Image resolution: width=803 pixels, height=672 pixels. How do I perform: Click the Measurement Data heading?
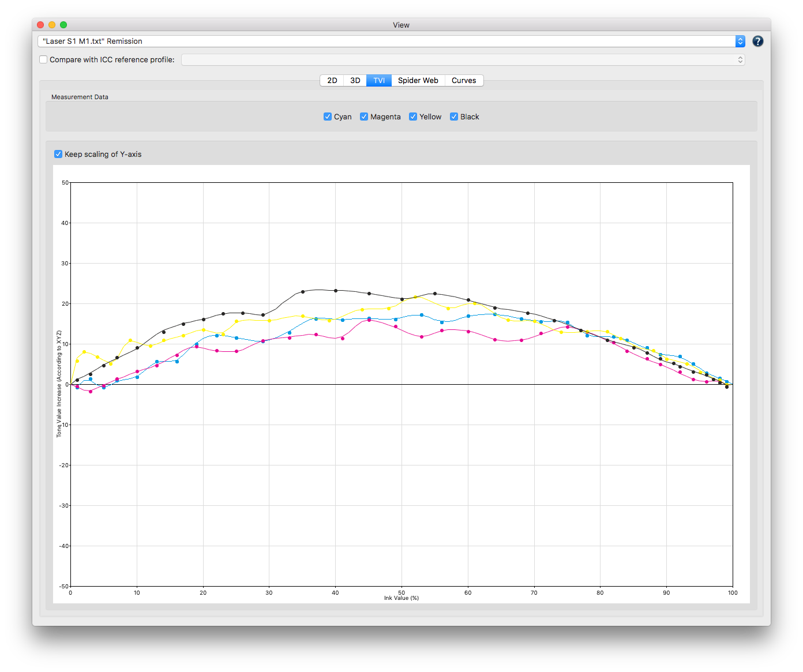[80, 97]
